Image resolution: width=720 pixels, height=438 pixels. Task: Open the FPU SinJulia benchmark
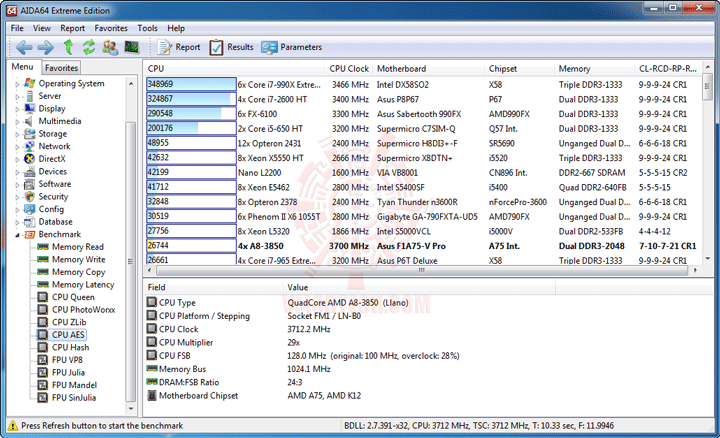pos(73,398)
